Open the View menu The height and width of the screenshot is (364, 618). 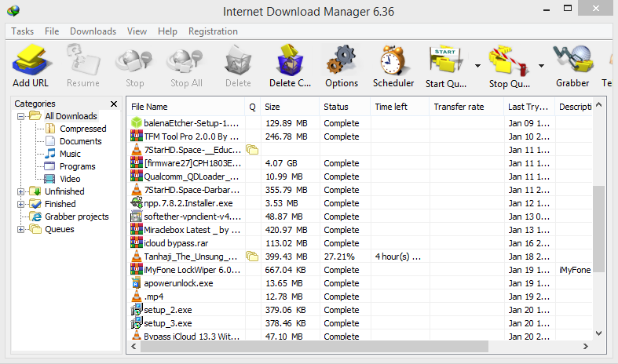click(137, 31)
